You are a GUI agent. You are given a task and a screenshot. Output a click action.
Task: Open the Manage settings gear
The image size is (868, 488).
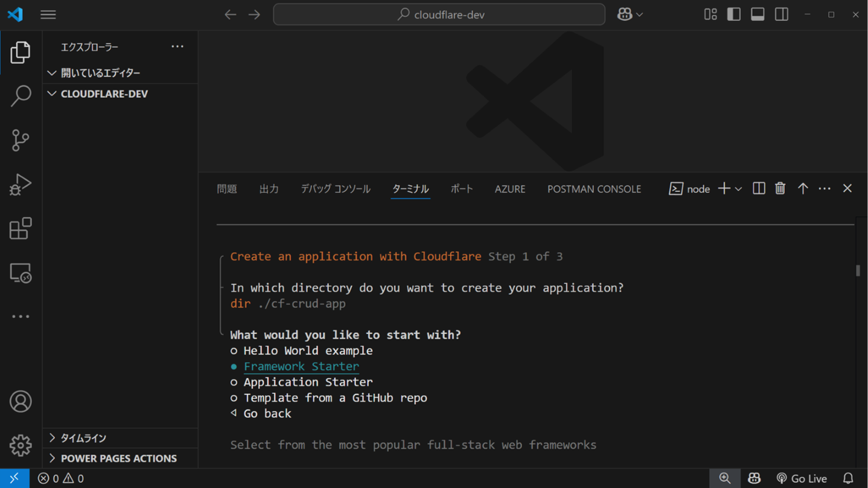tap(21, 445)
